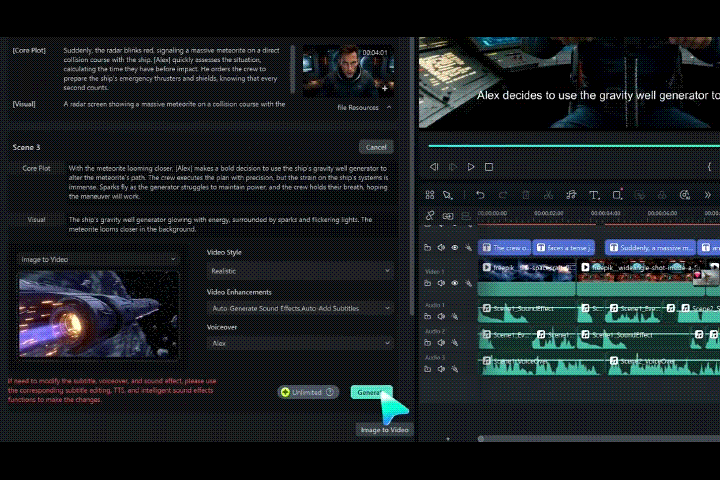Mute the Audio 2 track
The width and height of the screenshot is (720, 480).
[441, 343]
